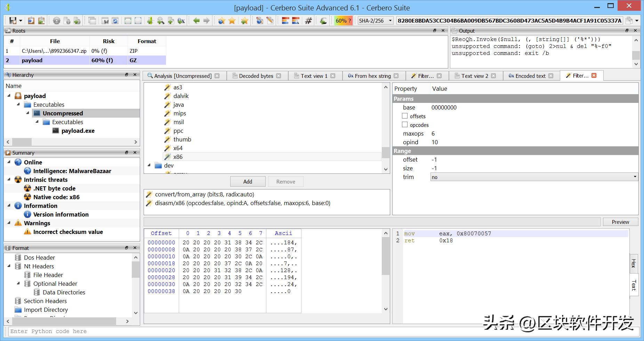Click the settings gear toolbar icon
This screenshot has height=341, width=644.
(56, 21)
